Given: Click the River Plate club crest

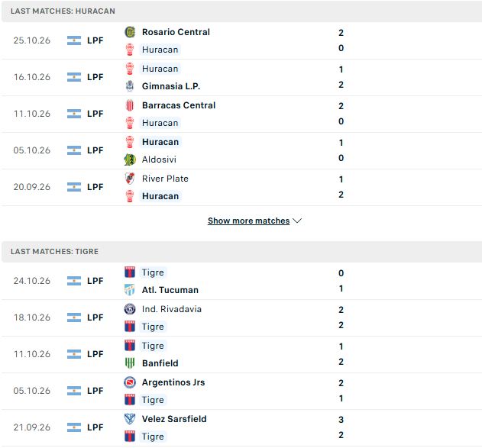Looking at the screenshot, I should pos(130,179).
